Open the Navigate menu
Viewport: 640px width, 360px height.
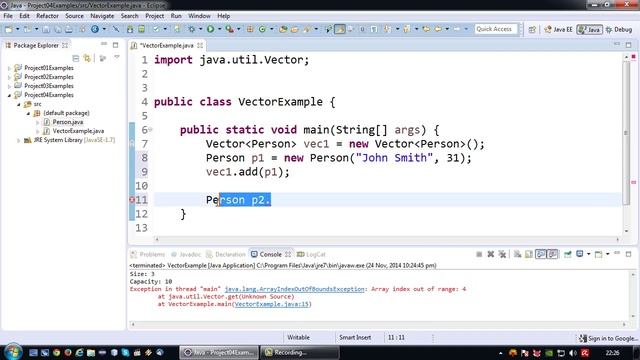tap(102, 16)
